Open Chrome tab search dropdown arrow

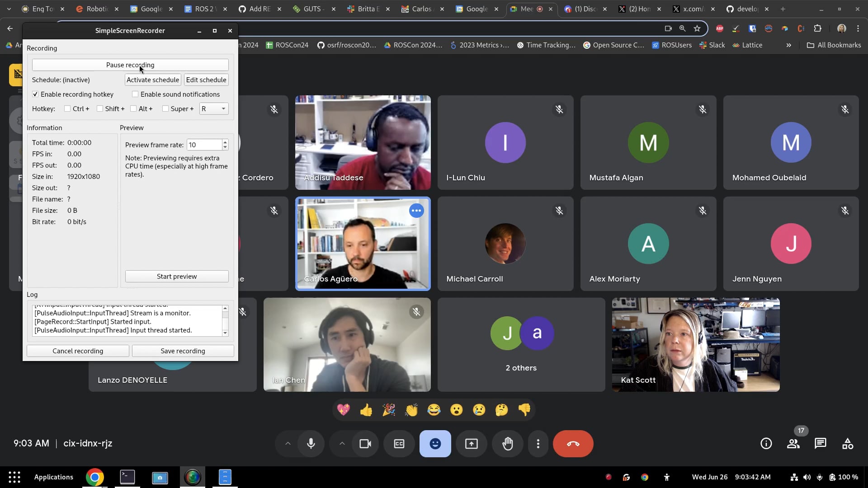(9, 9)
